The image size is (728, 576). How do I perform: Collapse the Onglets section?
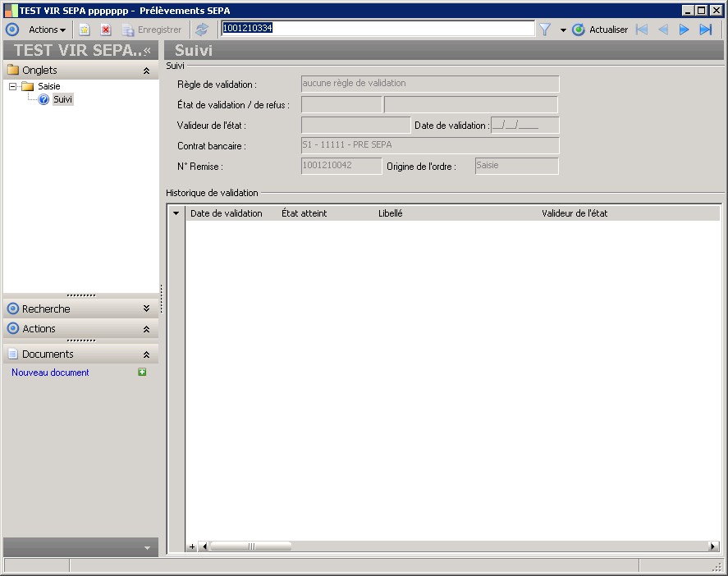tap(146, 71)
